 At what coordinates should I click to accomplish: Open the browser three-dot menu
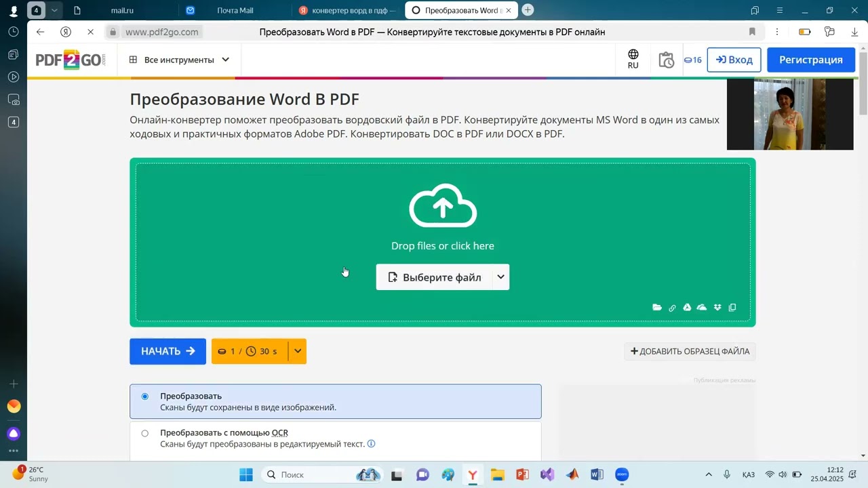point(776,32)
